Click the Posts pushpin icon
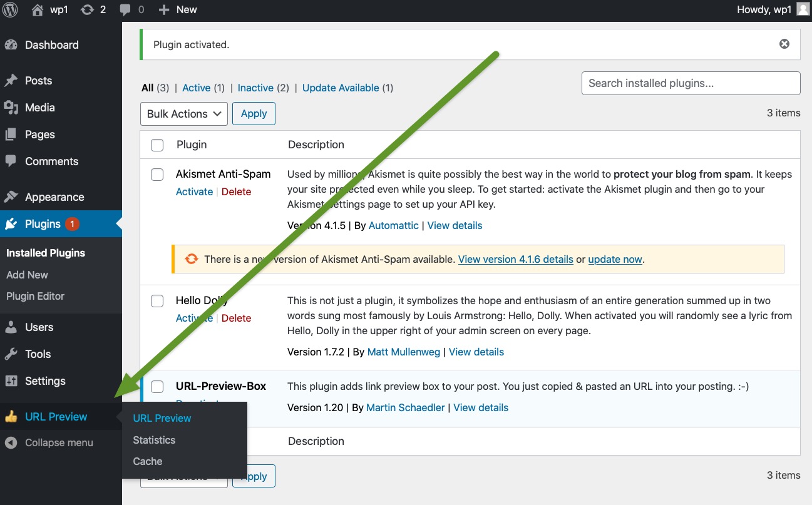Viewport: 812px width, 505px height. point(11,81)
